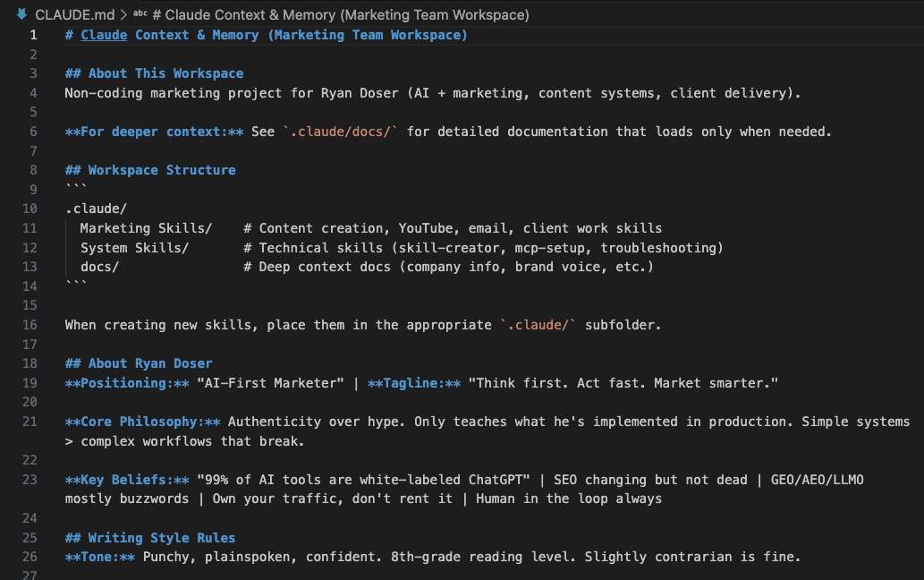Place cursor in Workspace Structure heading
This screenshot has height=580, width=924.
(x=150, y=170)
